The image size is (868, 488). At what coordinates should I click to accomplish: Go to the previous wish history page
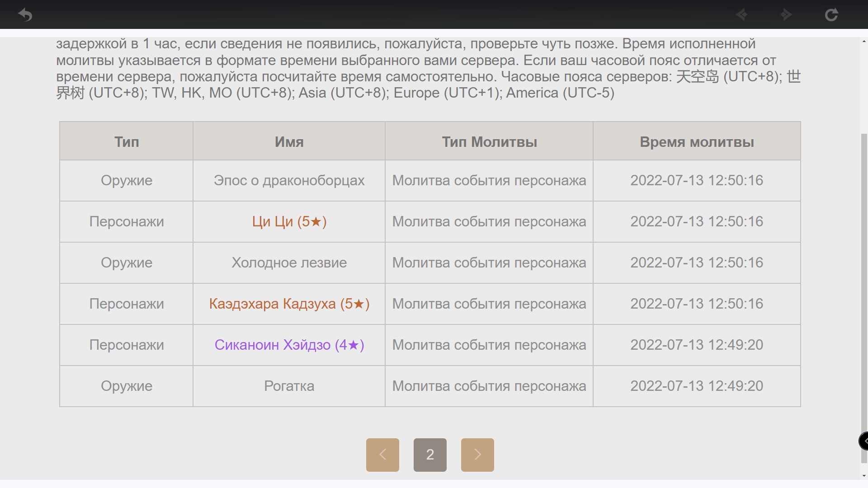coord(382,455)
